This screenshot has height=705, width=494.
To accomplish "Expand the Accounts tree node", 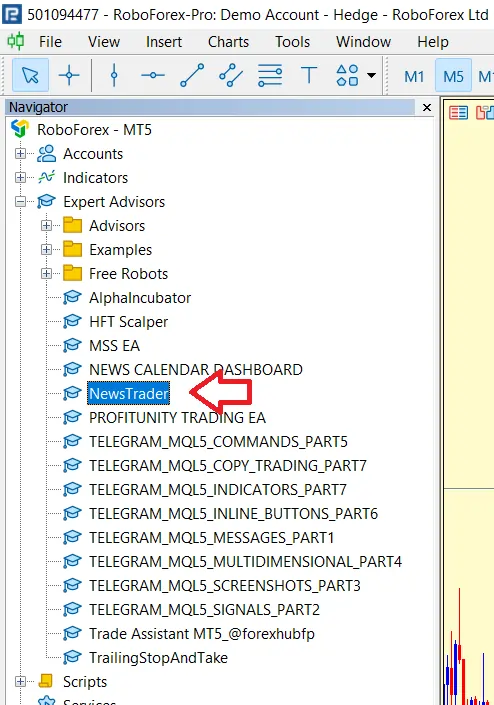I will [20, 154].
